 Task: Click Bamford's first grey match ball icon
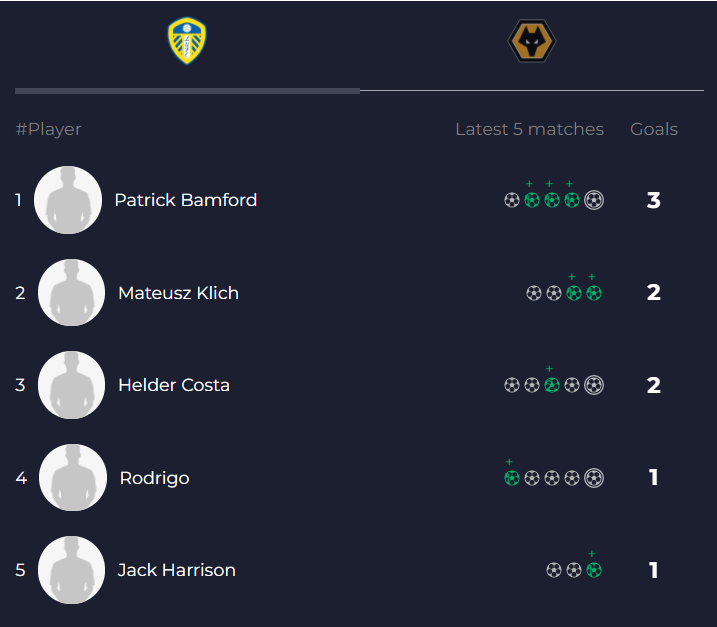coord(512,200)
